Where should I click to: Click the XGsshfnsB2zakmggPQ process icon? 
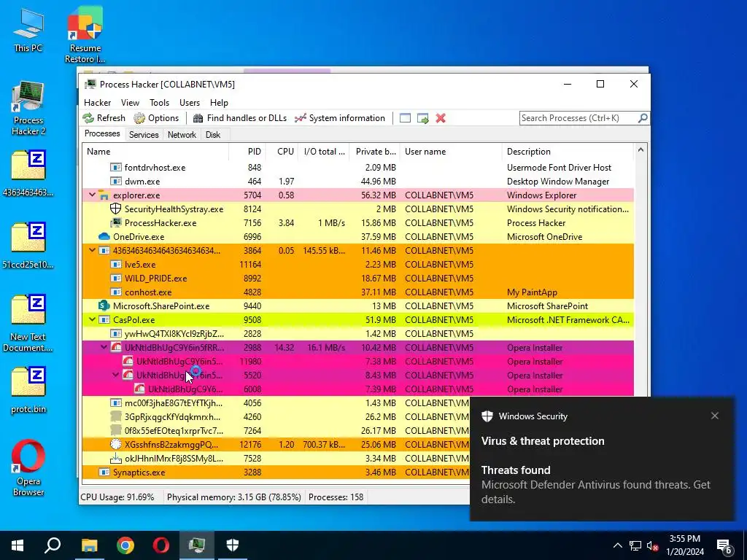[x=115, y=444]
